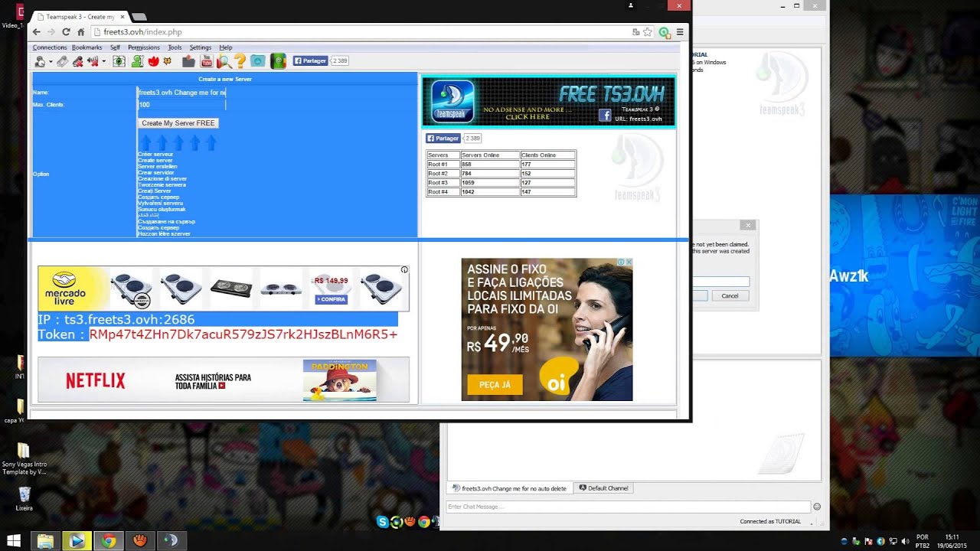Toggle the mute microphone toolbar icon
The height and width of the screenshot is (551, 980).
[x=78, y=61]
